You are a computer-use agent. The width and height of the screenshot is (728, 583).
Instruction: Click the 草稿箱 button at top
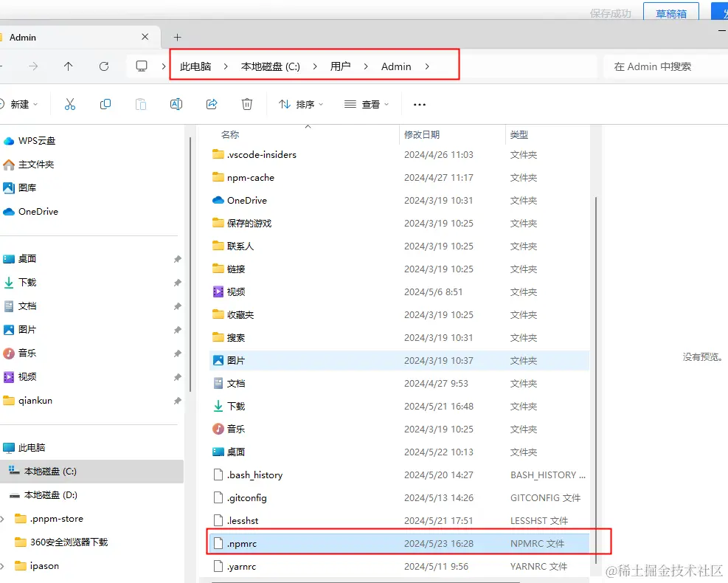tap(671, 12)
